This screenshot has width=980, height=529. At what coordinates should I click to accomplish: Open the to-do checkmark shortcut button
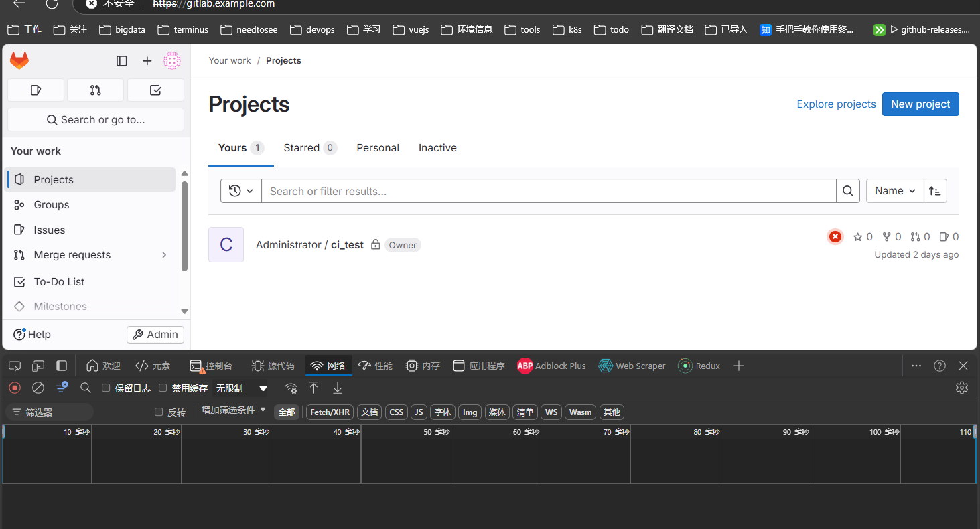pyautogui.click(x=155, y=90)
